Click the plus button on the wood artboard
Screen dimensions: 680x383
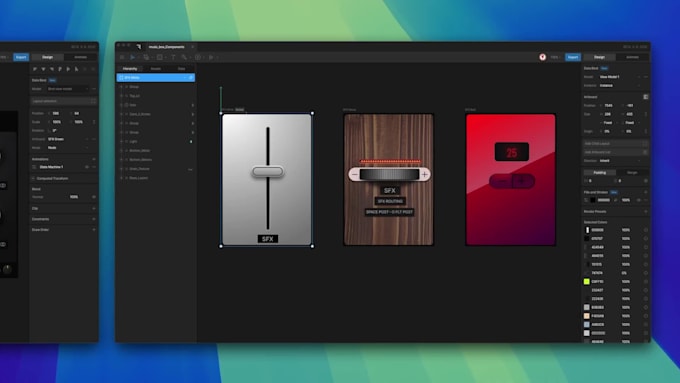tap(425, 174)
